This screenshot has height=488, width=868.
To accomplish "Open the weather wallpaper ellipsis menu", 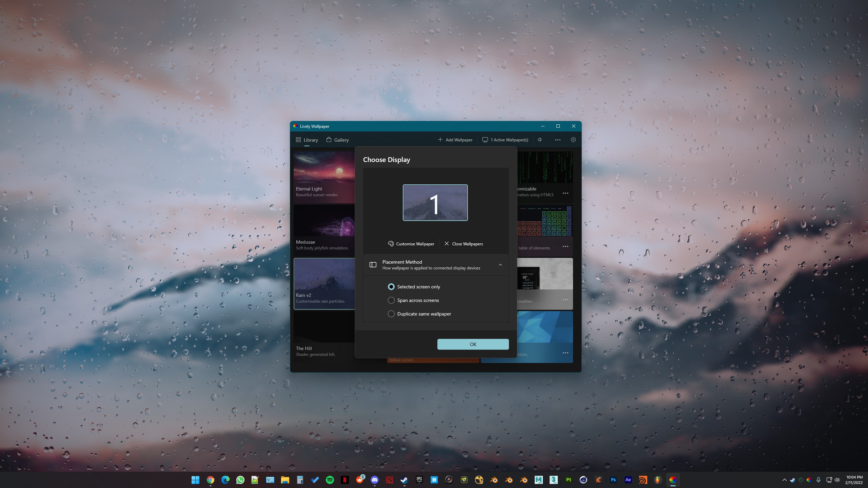I will click(566, 300).
